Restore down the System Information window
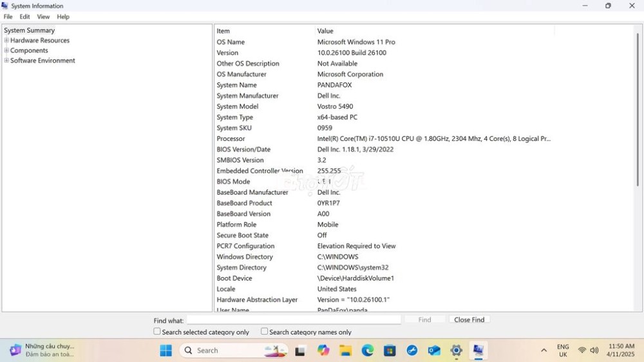The width and height of the screenshot is (644, 362). (609, 6)
